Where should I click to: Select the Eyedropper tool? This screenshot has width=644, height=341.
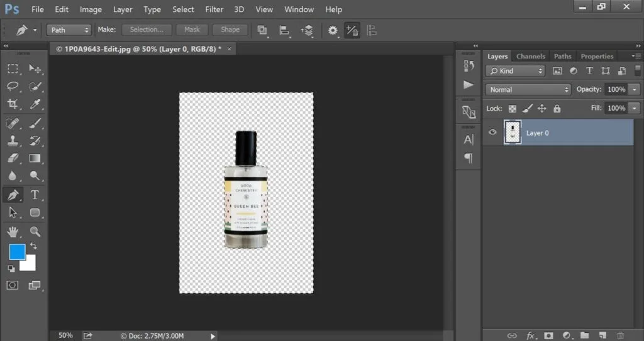(x=35, y=104)
